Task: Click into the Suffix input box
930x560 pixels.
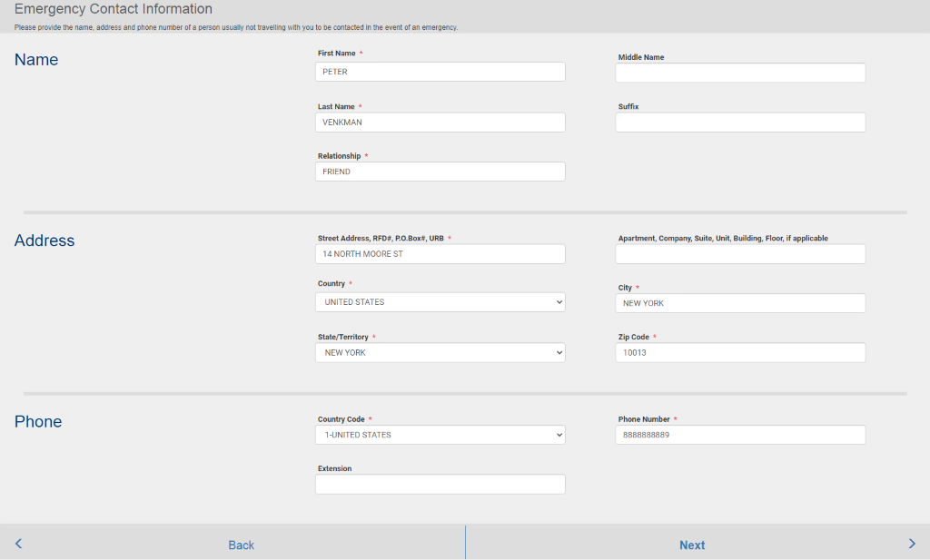Action: [x=740, y=123]
